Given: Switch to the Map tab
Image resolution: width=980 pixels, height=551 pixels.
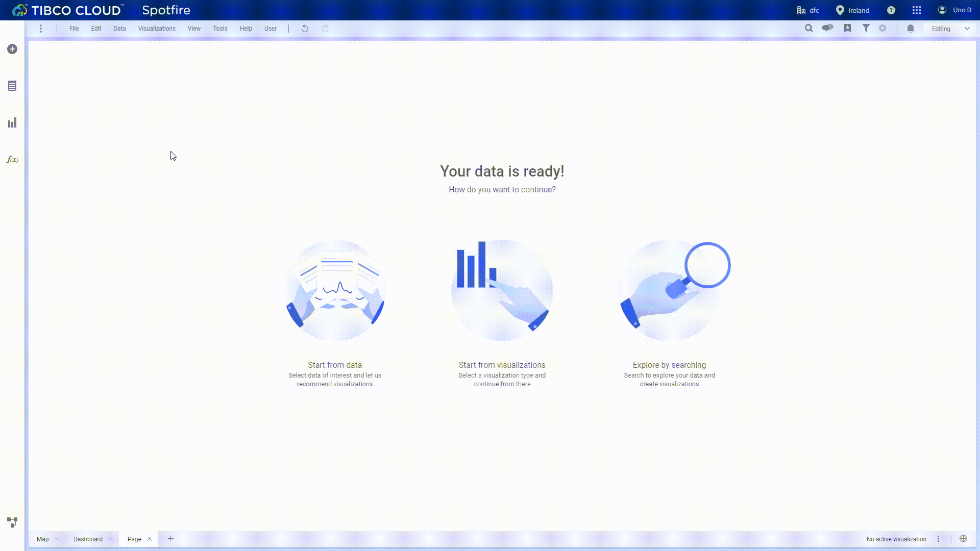Looking at the screenshot, I should (42, 539).
